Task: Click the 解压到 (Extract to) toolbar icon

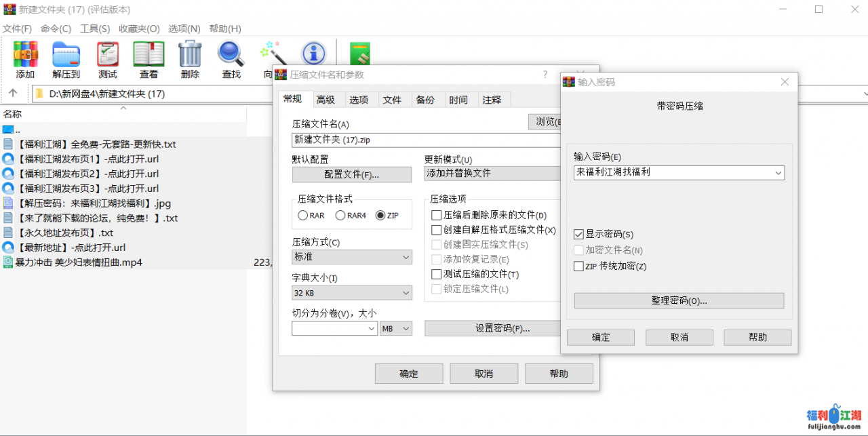Action: (66, 55)
